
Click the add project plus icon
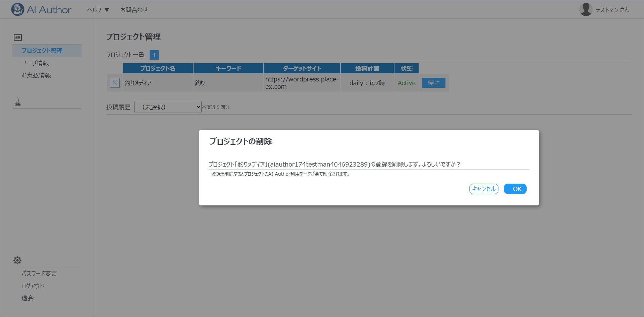click(154, 55)
